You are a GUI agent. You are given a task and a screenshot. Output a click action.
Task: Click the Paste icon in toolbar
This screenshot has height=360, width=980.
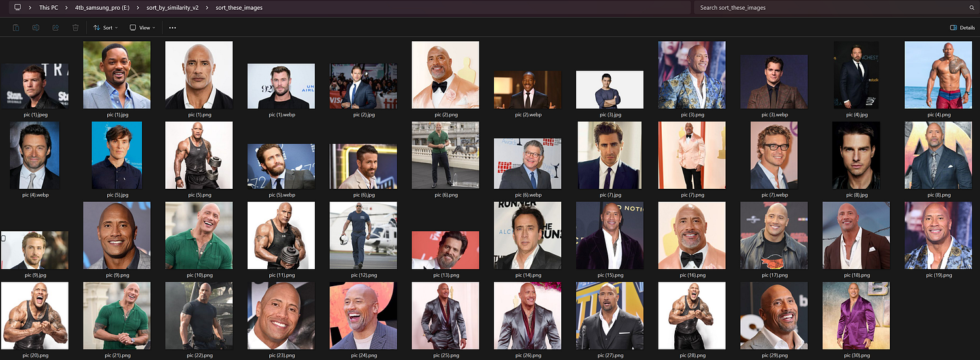click(16, 27)
